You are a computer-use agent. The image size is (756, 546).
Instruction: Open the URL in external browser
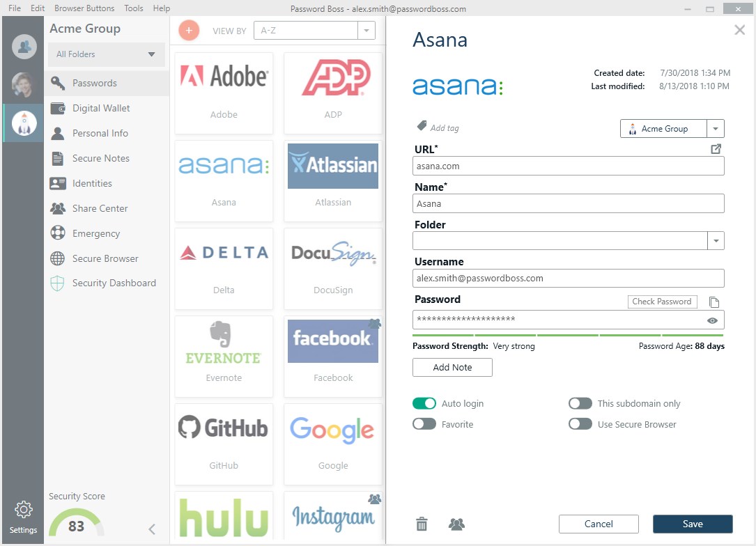pos(716,149)
